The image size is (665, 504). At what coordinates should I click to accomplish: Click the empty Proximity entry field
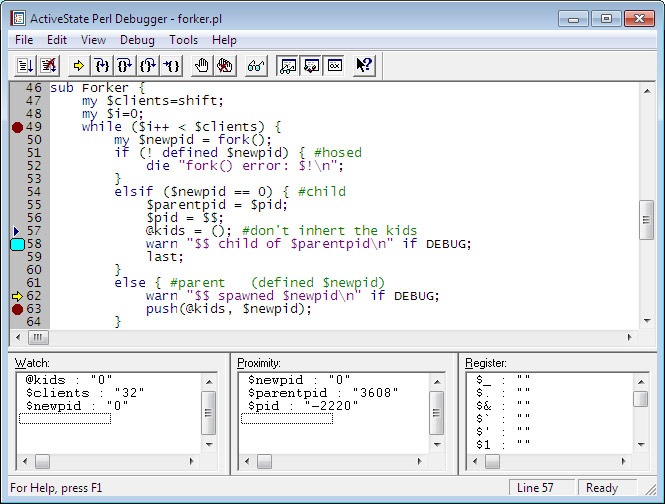pos(287,419)
